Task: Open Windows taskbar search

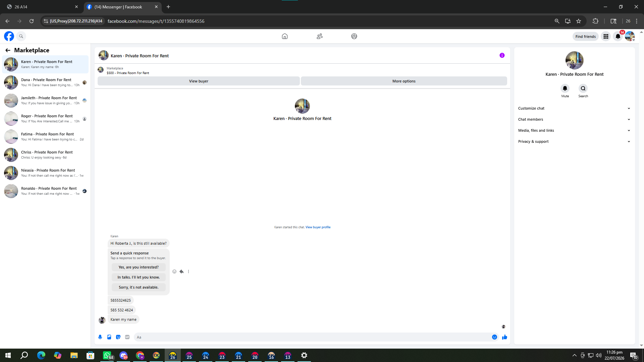Action: click(x=24, y=355)
